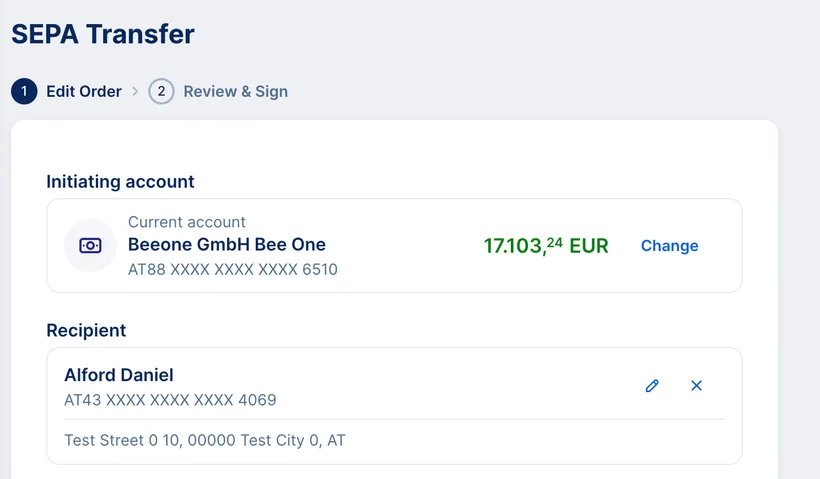Click the Initiating account section heading
This screenshot has height=479, width=820.
point(120,181)
